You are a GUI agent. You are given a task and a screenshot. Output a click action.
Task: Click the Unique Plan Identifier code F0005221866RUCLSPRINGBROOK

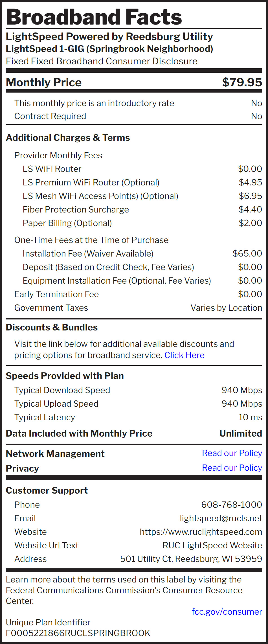(x=78, y=633)
